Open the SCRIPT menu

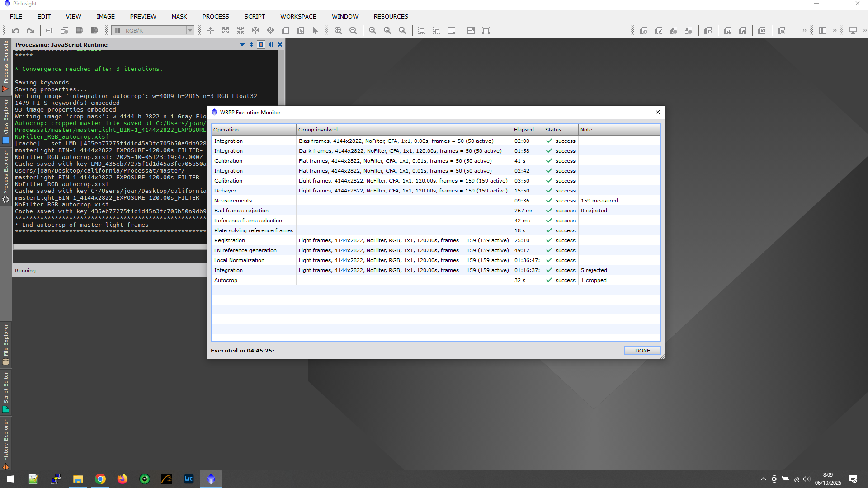pos(255,17)
